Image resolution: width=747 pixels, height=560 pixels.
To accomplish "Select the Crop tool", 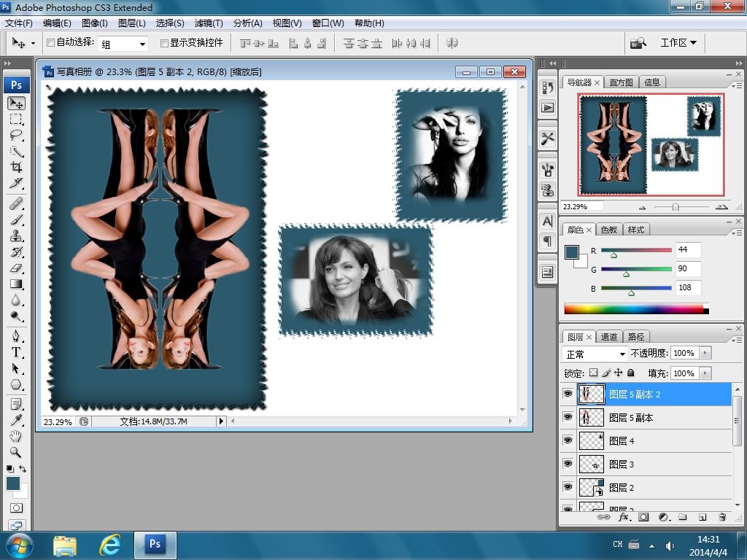I will [x=16, y=167].
